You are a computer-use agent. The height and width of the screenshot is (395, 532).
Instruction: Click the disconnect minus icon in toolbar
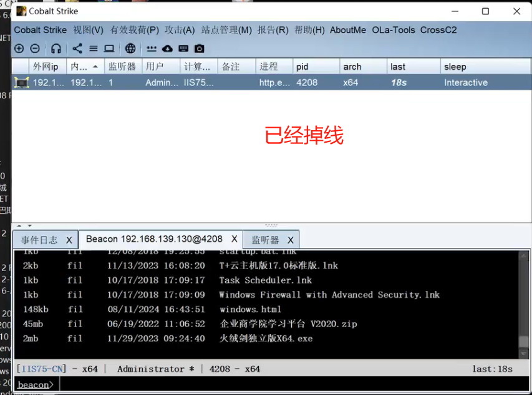[35, 49]
